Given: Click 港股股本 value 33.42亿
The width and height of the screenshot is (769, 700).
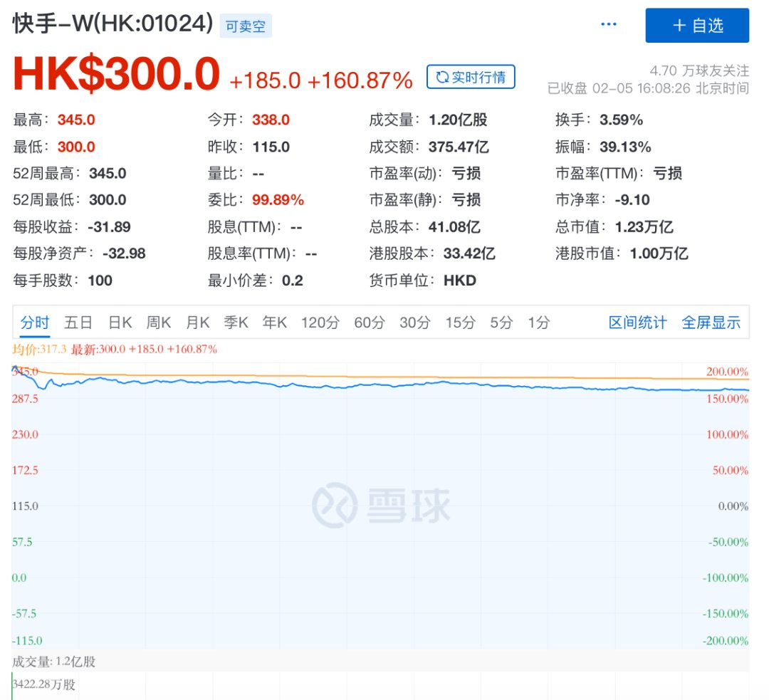Looking at the screenshot, I should coord(469,253).
